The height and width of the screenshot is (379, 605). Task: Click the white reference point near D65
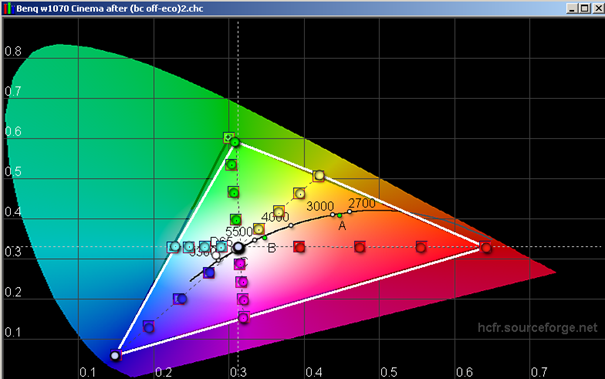pos(239,247)
